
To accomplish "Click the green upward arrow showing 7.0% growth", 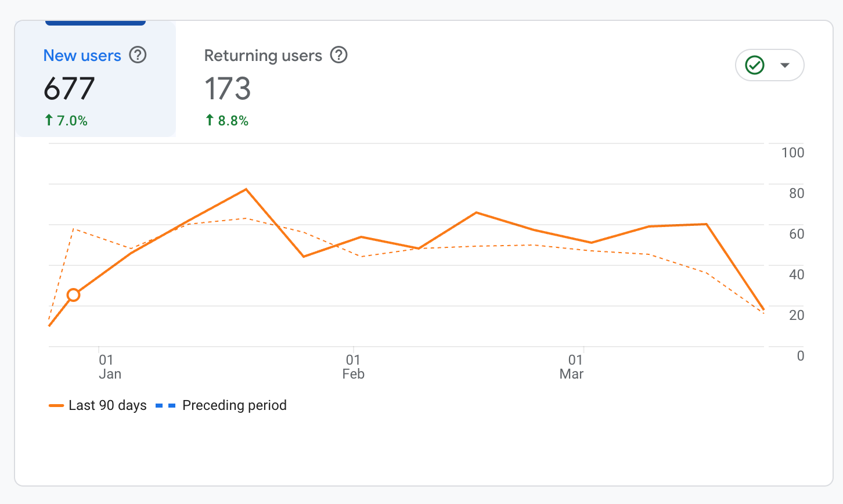I will coord(48,120).
